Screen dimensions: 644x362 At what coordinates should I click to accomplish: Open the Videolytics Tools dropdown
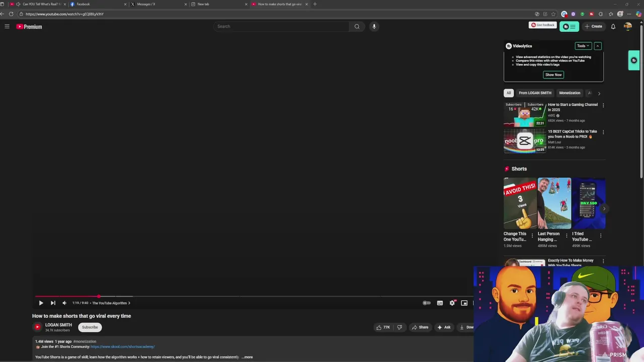coord(583,46)
